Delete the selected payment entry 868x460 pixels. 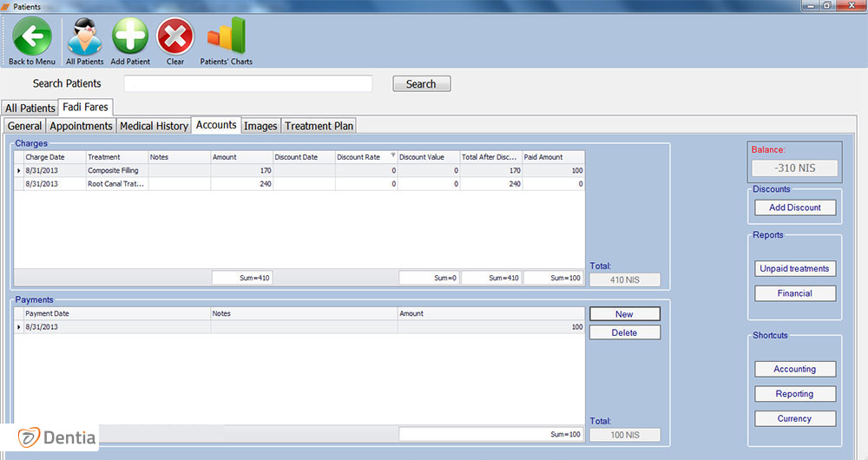tap(624, 332)
